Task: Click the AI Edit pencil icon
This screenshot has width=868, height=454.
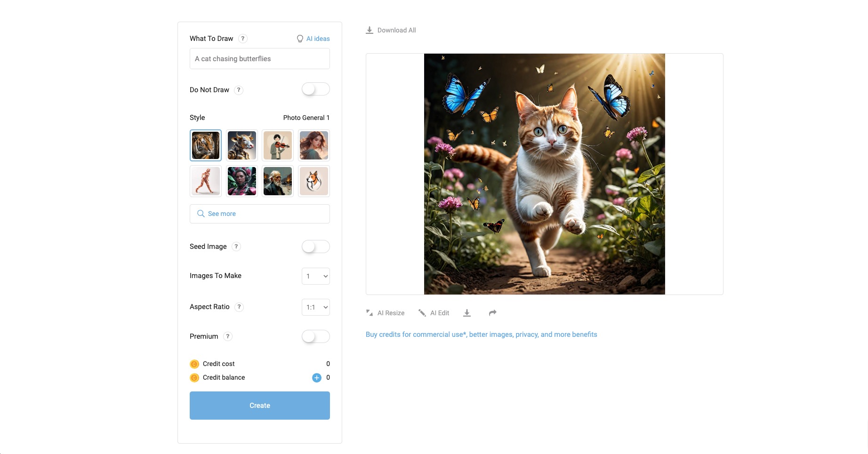Action: pos(422,313)
